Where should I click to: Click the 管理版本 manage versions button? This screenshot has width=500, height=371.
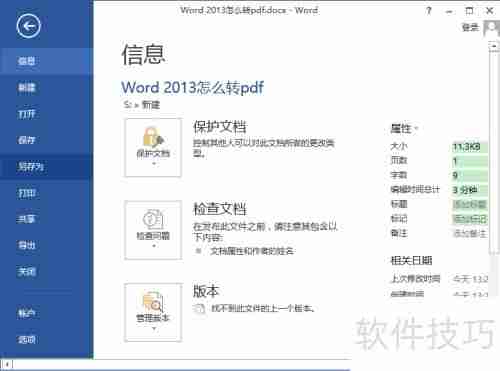(x=153, y=312)
